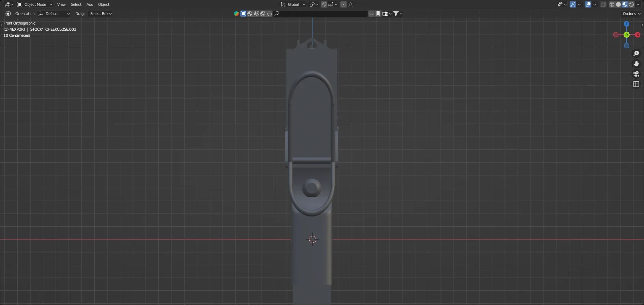Open the Add menu
Screen dimensions: 644x305
coord(90,4)
